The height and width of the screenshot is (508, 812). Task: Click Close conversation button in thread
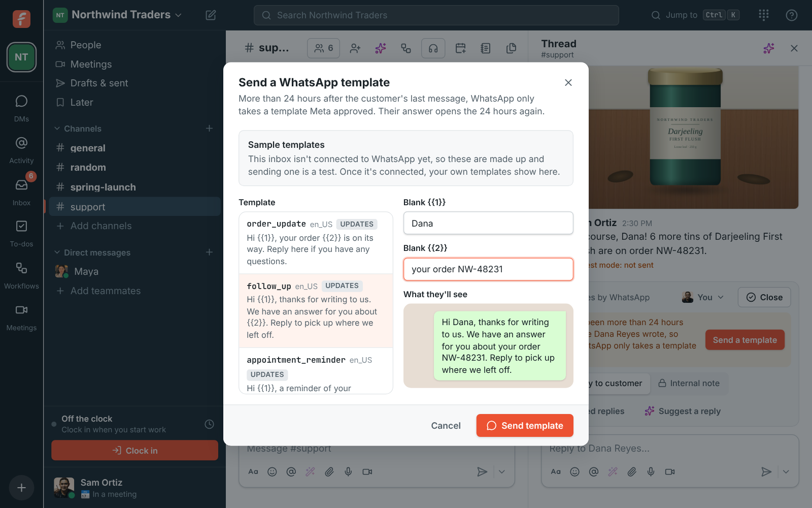click(x=764, y=297)
